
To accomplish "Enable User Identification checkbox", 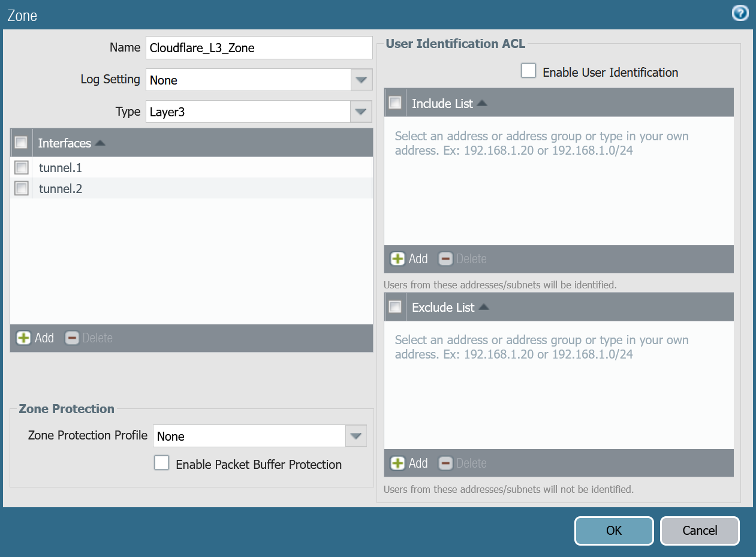I will [x=528, y=70].
